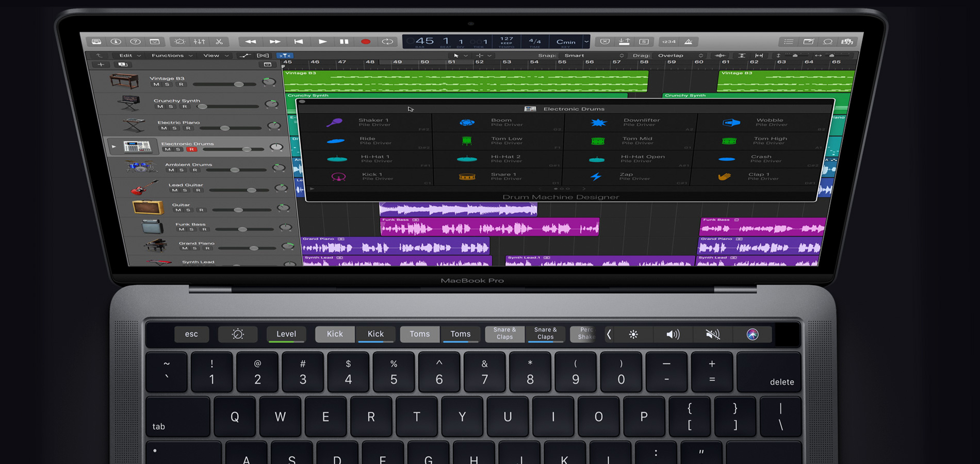This screenshot has height=464, width=980.
Task: Click the Downlifter drum pad icon
Action: (x=598, y=122)
